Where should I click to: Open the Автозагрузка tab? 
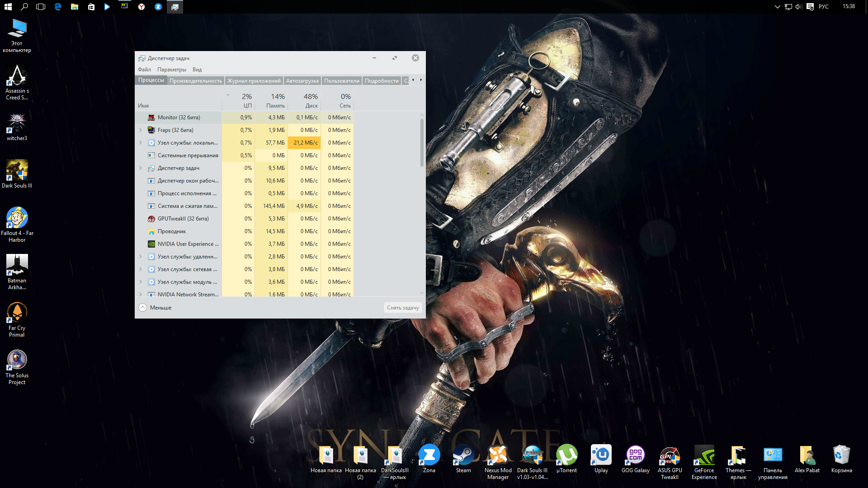pyautogui.click(x=302, y=81)
